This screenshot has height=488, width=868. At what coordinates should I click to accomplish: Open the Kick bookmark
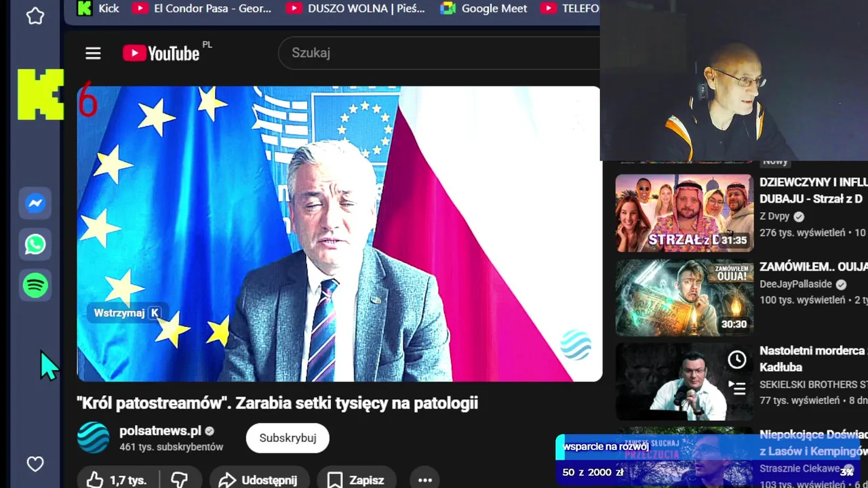98,8
